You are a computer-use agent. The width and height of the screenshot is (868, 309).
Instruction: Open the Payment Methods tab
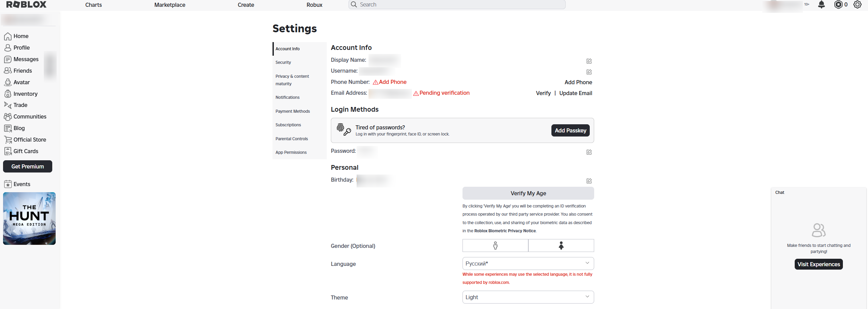[299, 111]
